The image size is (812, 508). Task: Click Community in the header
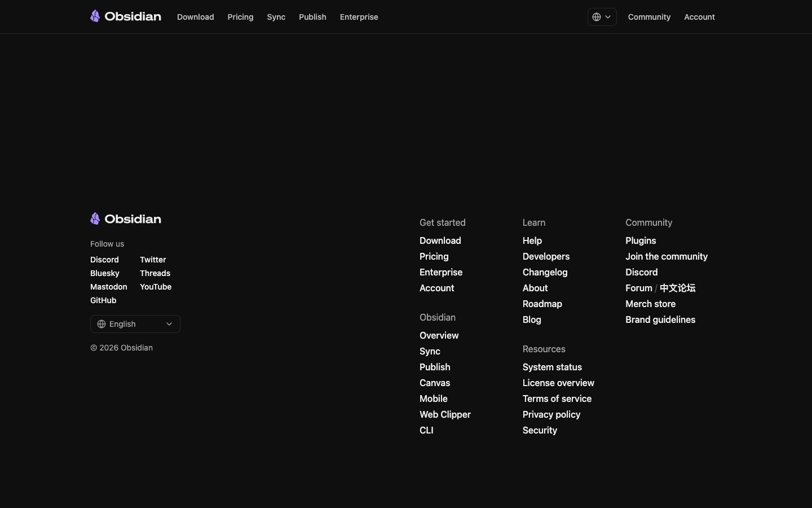pos(649,17)
